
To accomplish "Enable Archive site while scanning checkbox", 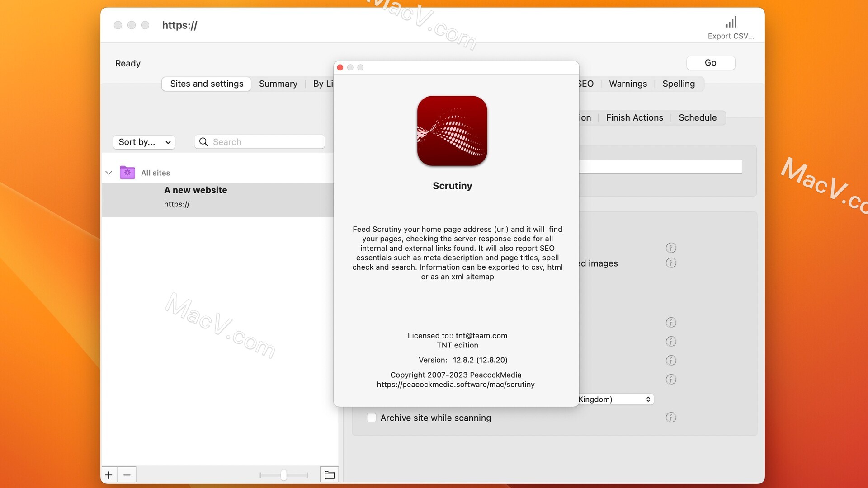I will pos(372,418).
